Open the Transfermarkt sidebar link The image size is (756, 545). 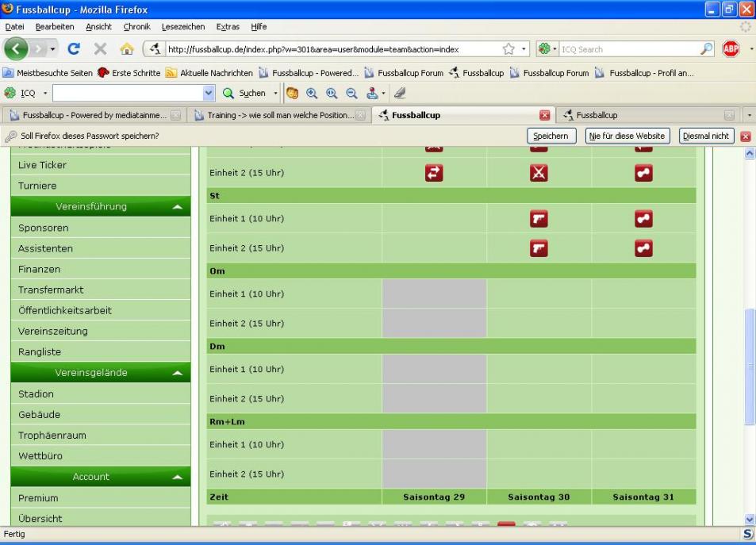pos(51,290)
